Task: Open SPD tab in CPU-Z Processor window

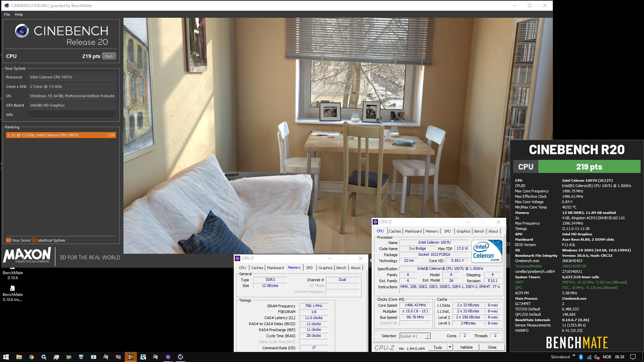Action: (447, 231)
